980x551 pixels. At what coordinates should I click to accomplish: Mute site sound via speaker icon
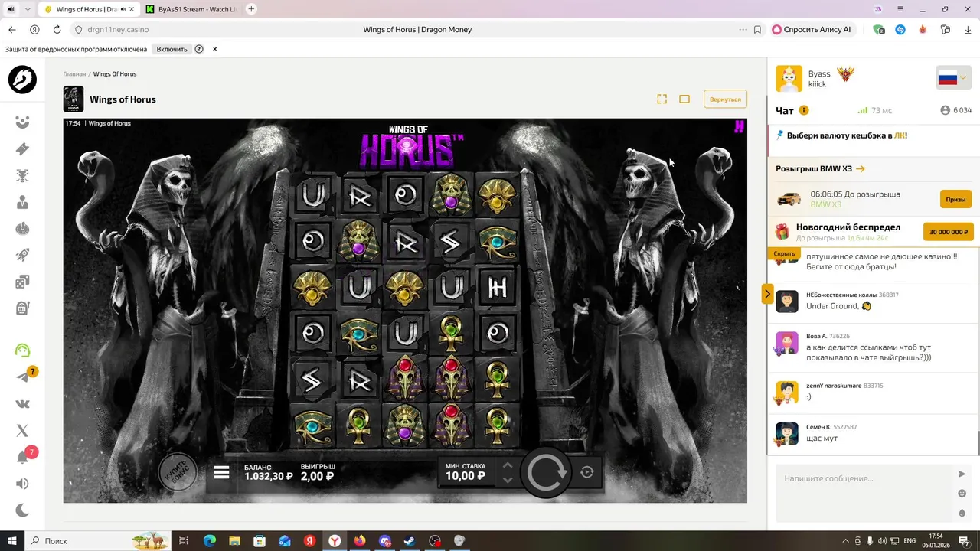point(22,484)
